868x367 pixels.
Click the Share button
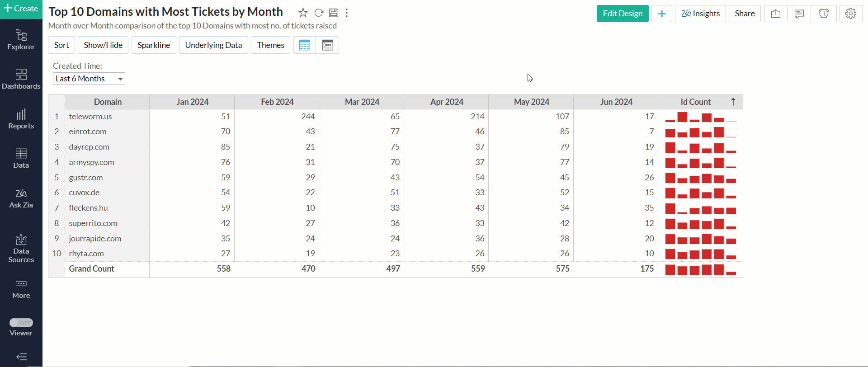[745, 14]
